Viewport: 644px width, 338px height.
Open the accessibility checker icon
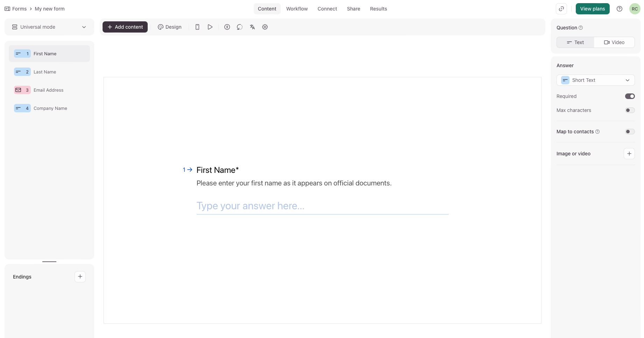tap(227, 27)
